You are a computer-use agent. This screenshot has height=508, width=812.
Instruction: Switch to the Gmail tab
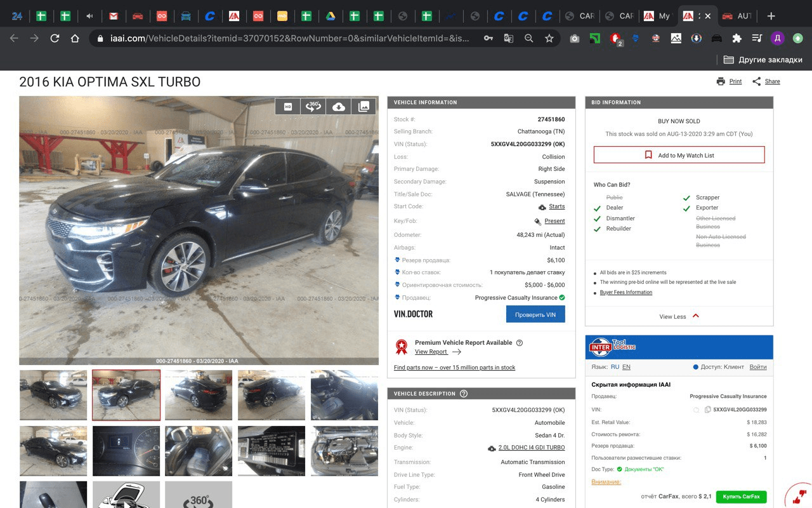[x=114, y=16]
